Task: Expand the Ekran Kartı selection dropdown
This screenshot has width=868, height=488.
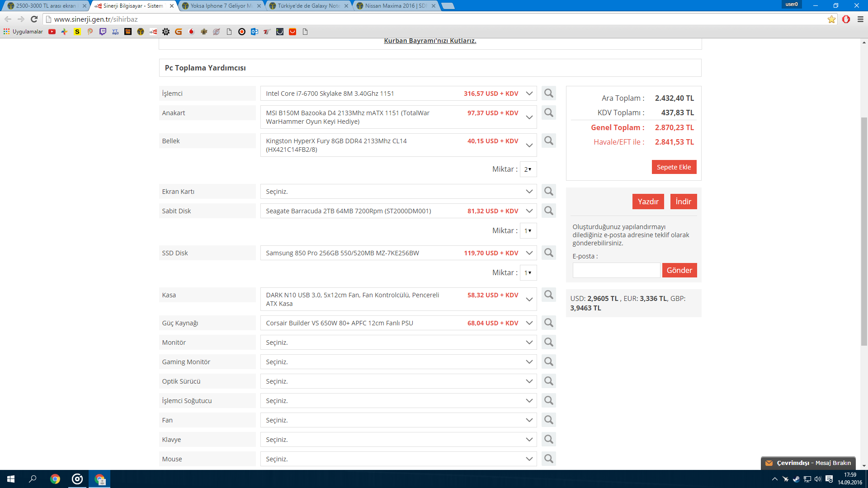Action: 398,191
